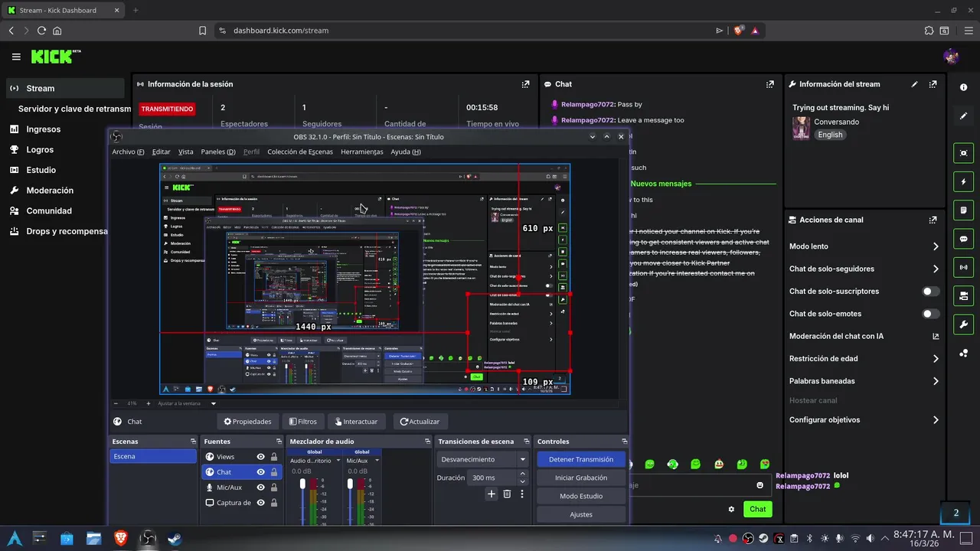The width and height of the screenshot is (980, 551).
Task: Click Modo Estudio button
Action: [x=581, y=496]
